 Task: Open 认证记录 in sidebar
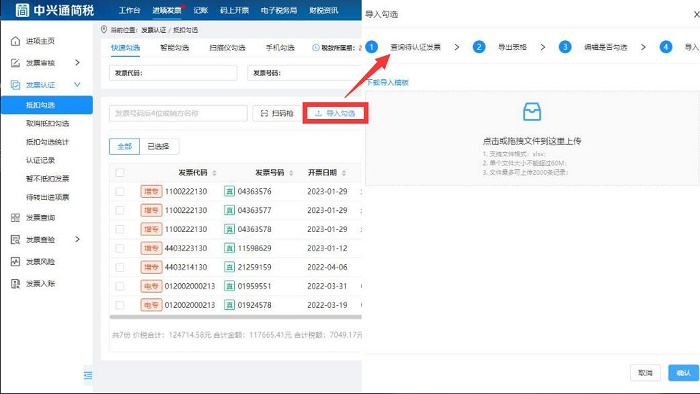pos(40,160)
